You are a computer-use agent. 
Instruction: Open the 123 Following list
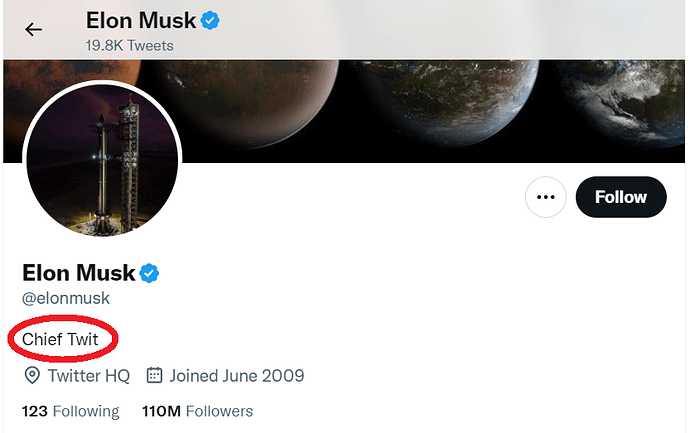pyautogui.click(x=71, y=411)
